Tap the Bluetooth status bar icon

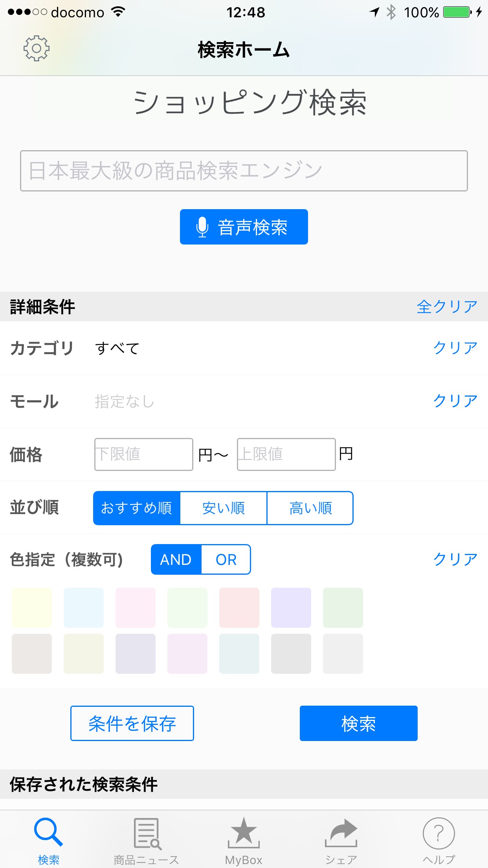point(391,12)
